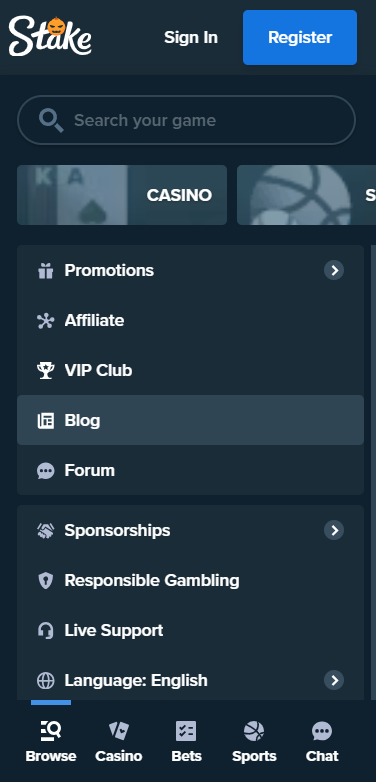Click the magnifier search icon
This screenshot has width=376, height=782.
(51, 121)
